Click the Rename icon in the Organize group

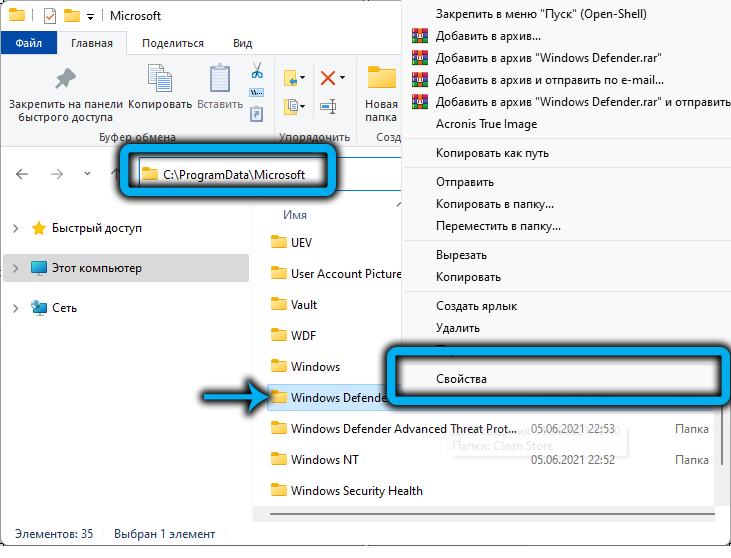click(328, 106)
